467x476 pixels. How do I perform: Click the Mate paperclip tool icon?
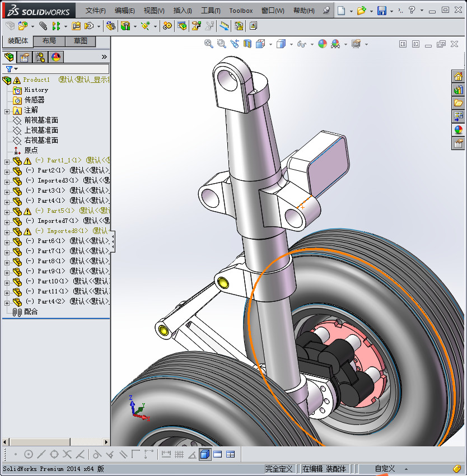[x=44, y=26]
